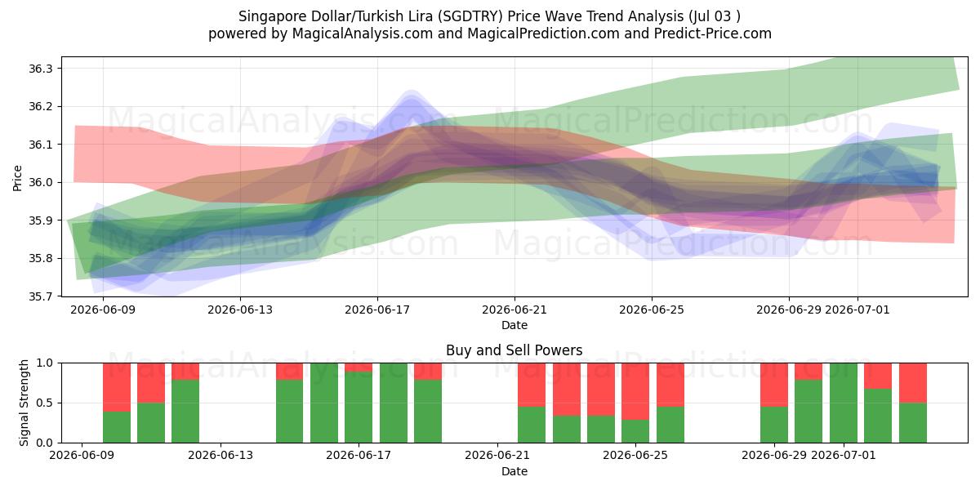
Task: Click 2026-06-29 tick under Buy and Sell Powers
Action: click(774, 457)
